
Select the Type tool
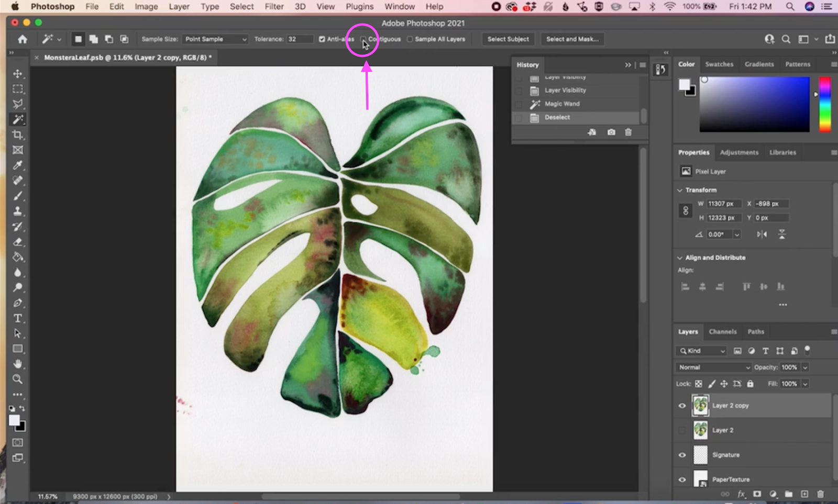click(18, 318)
